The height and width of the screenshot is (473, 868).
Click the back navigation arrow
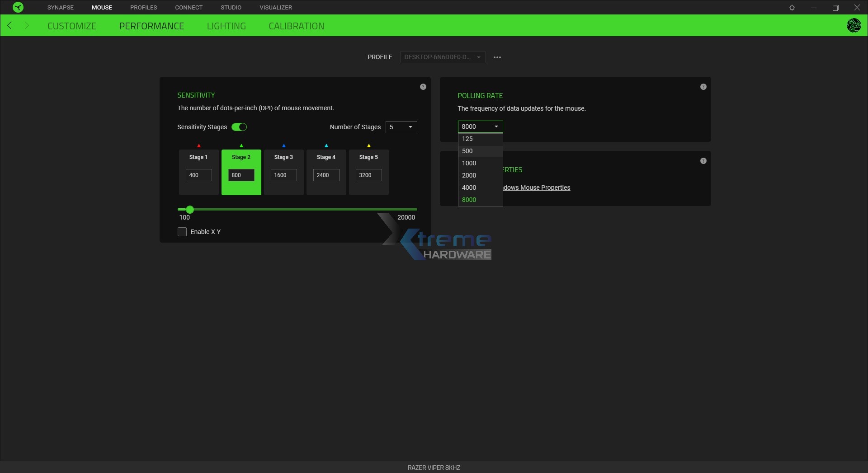coord(9,25)
